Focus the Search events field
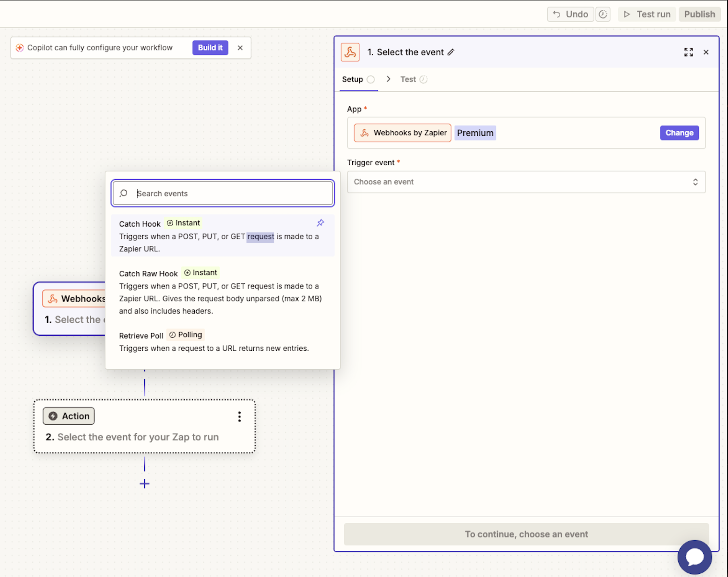This screenshot has height=577, width=728. click(x=223, y=193)
